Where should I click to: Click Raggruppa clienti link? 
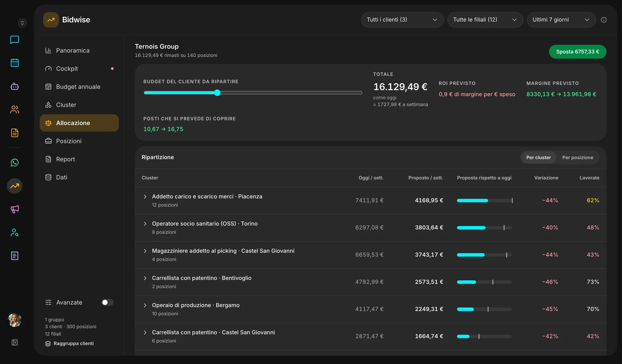coord(73,344)
